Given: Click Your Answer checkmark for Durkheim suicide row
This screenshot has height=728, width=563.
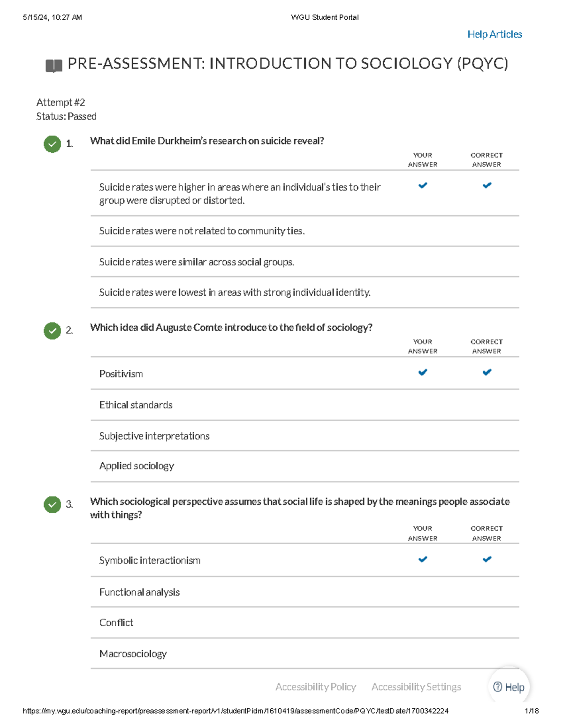Looking at the screenshot, I should click(x=423, y=185).
